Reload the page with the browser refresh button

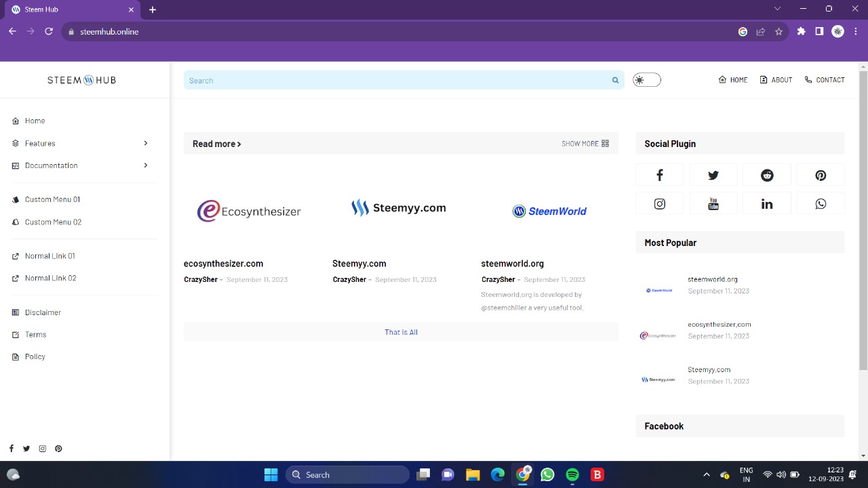tap(49, 31)
